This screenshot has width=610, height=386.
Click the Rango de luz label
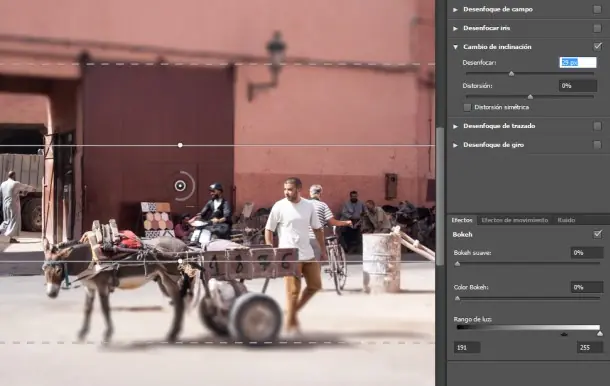[473, 319]
